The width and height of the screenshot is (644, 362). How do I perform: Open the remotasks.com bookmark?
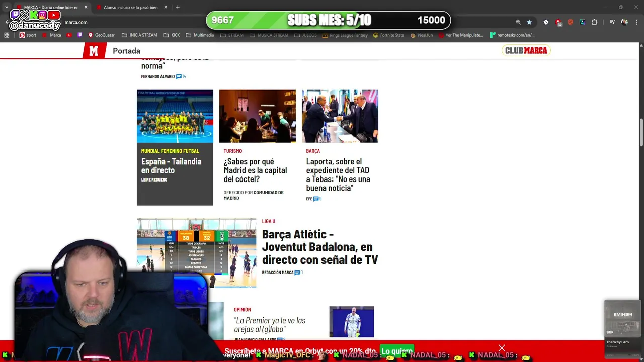click(512, 35)
